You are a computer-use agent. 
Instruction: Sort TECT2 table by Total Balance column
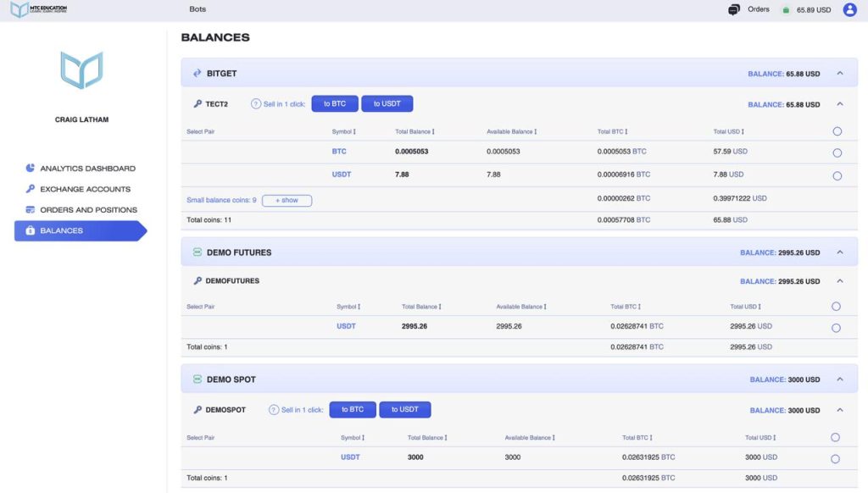415,132
